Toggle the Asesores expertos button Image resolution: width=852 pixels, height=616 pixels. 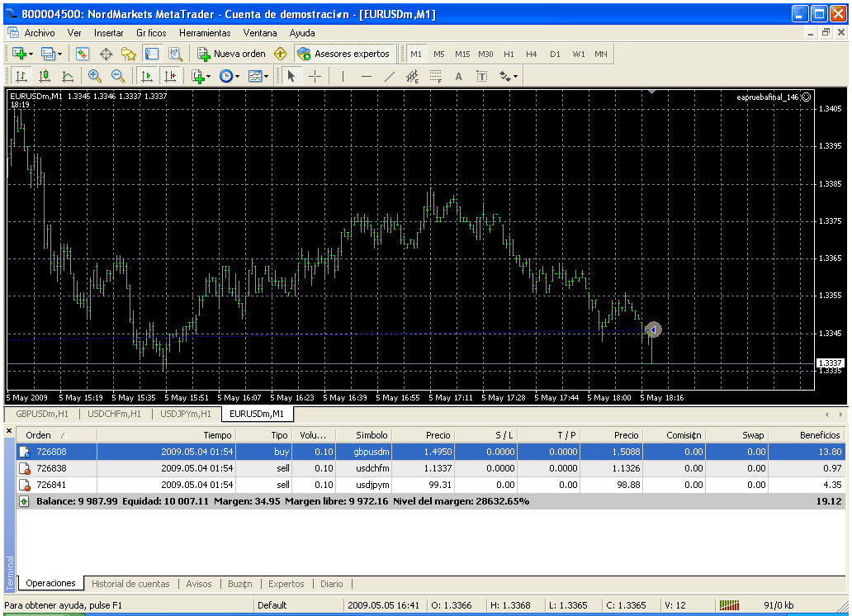click(x=344, y=54)
